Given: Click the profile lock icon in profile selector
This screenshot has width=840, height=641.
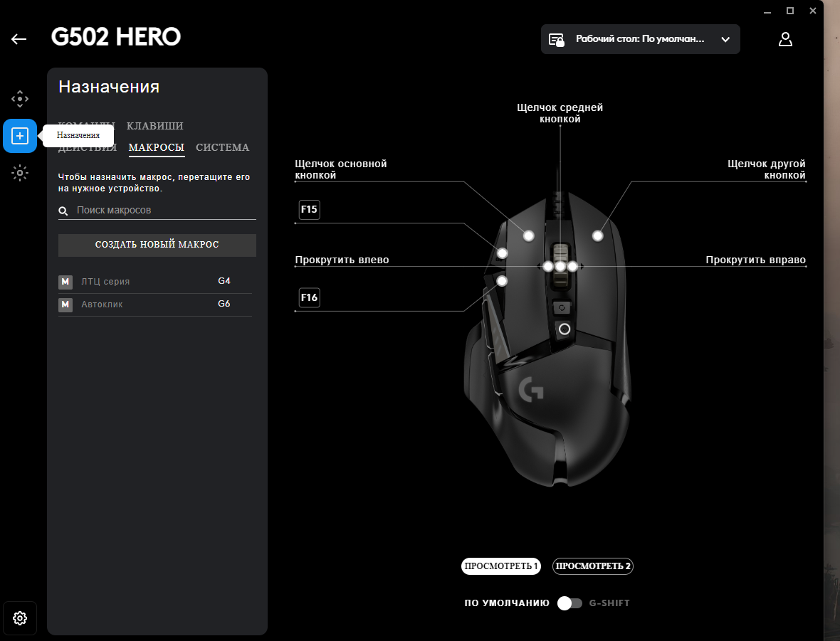Looking at the screenshot, I should point(557,40).
